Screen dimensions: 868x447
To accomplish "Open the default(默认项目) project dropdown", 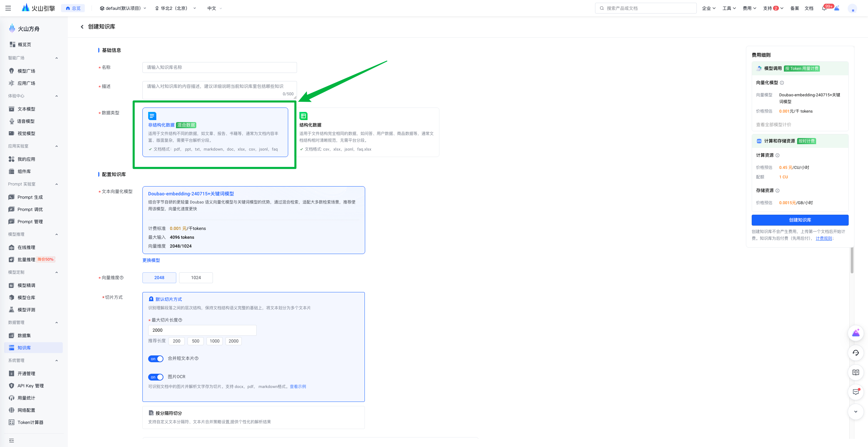I will pos(123,8).
